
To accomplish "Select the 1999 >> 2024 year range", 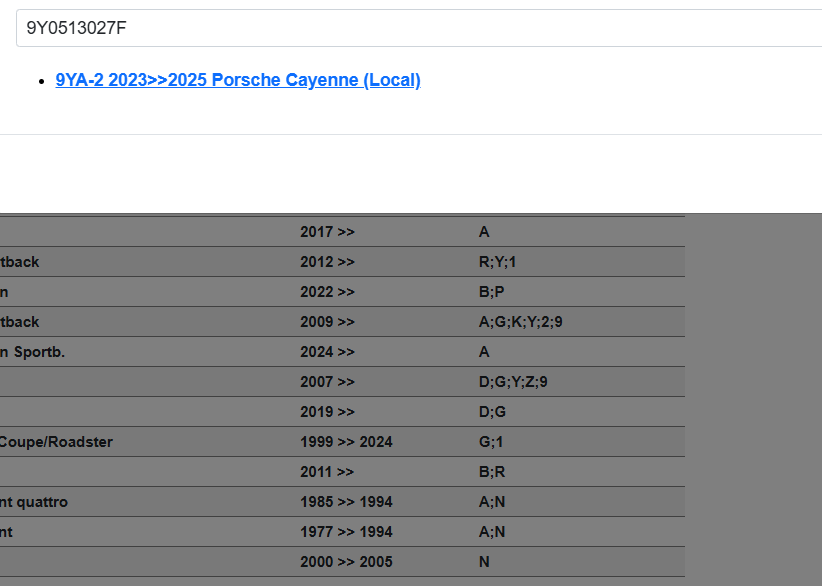I will click(x=346, y=442).
